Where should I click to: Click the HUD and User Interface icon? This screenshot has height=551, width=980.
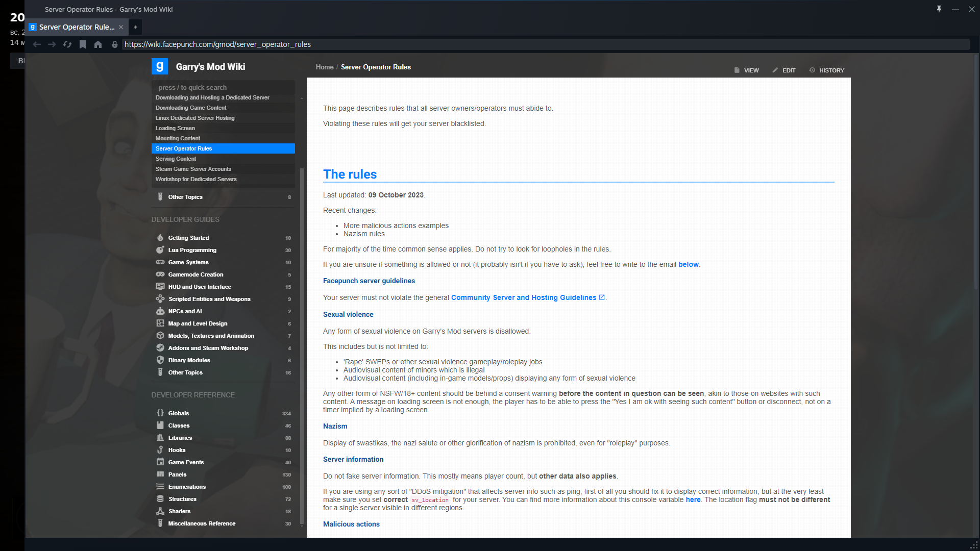(160, 287)
